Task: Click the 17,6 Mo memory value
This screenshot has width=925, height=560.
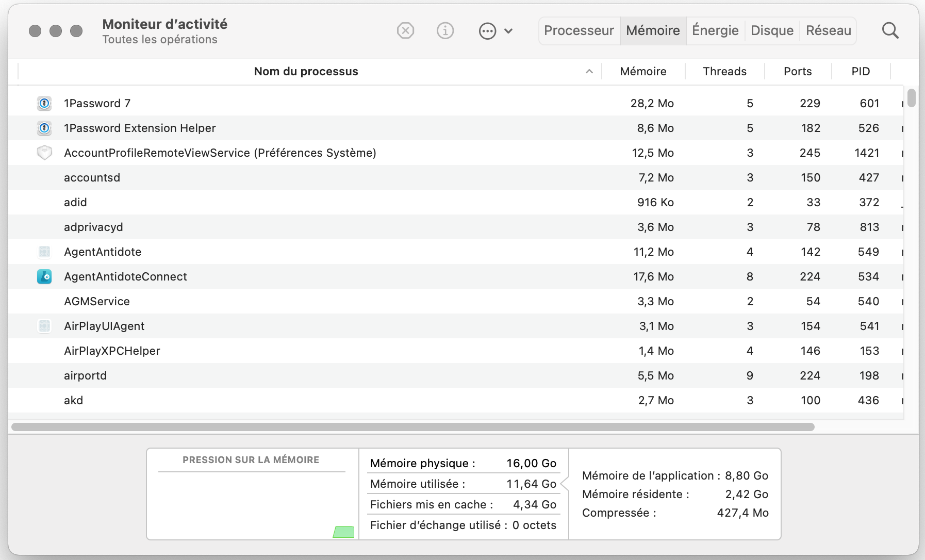Action: [653, 277]
